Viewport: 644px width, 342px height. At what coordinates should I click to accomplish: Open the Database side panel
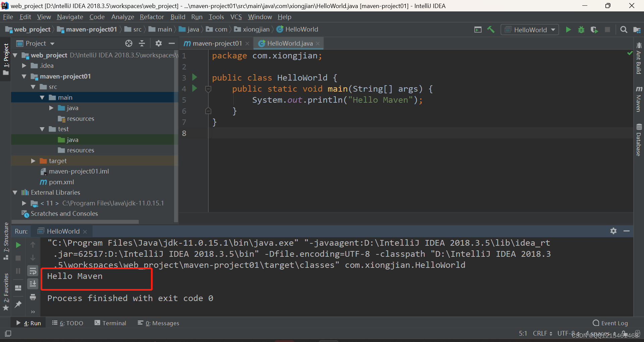click(x=639, y=140)
